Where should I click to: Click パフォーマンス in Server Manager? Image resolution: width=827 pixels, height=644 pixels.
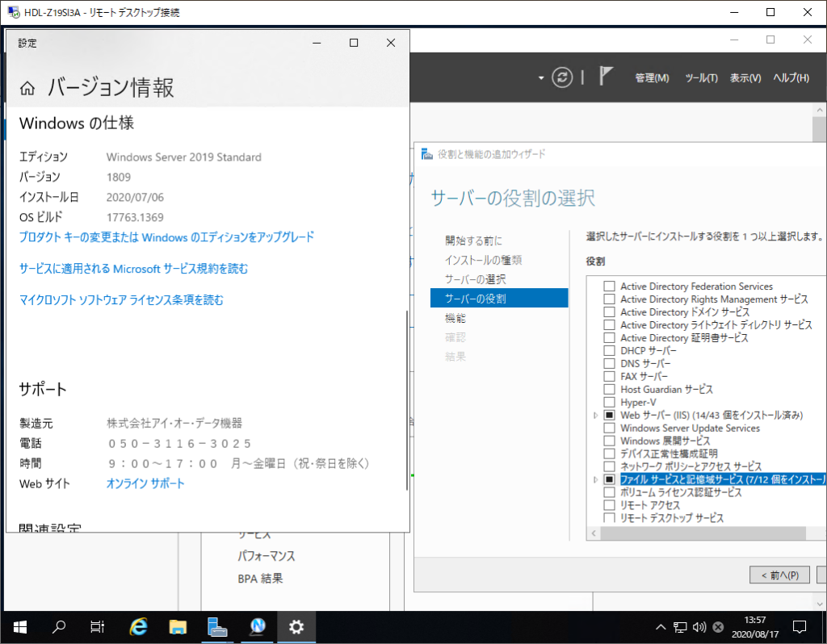267,556
